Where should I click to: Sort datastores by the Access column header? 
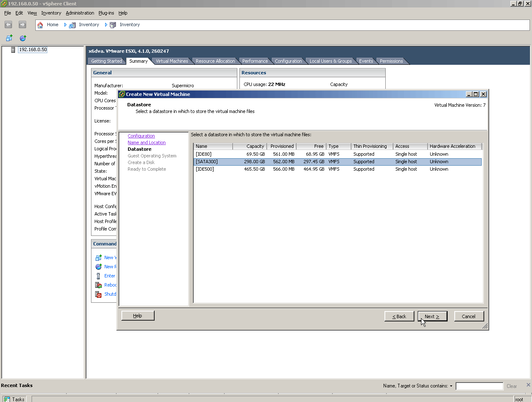(x=410, y=146)
